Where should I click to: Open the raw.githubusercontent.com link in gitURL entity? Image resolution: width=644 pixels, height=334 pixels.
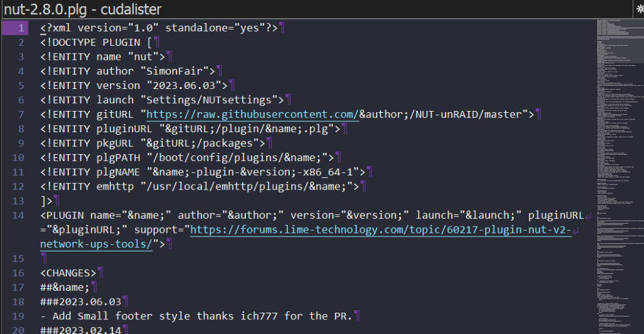coord(252,114)
